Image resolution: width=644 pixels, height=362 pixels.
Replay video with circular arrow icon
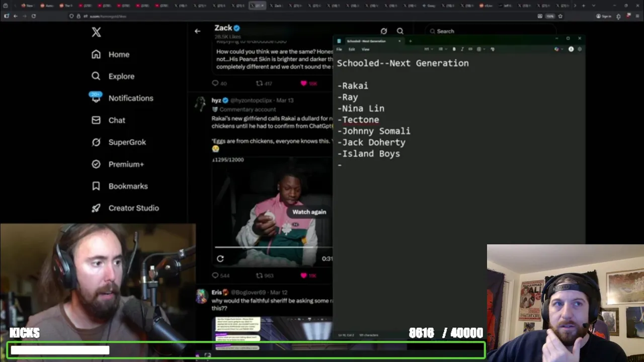[220, 258]
